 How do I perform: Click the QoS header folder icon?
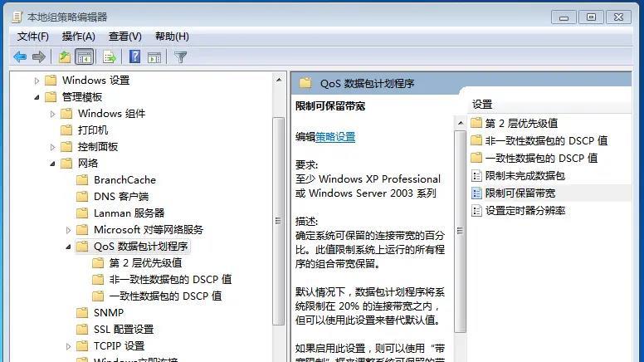point(305,83)
